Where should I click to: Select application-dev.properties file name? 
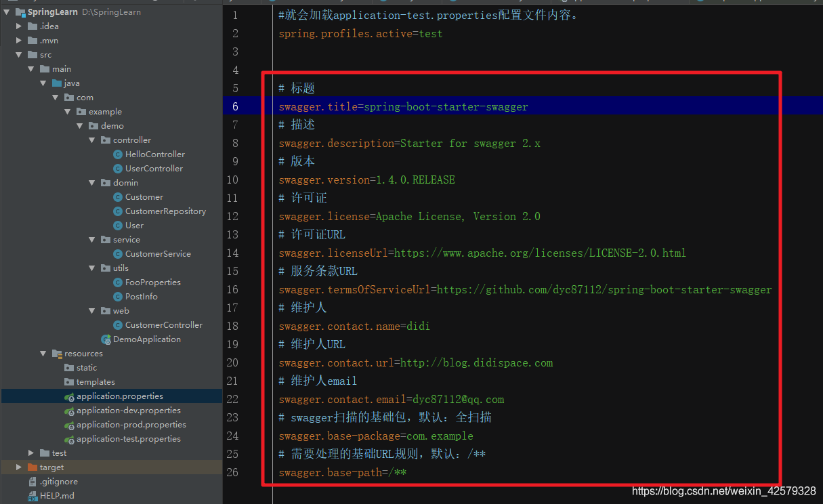point(129,411)
